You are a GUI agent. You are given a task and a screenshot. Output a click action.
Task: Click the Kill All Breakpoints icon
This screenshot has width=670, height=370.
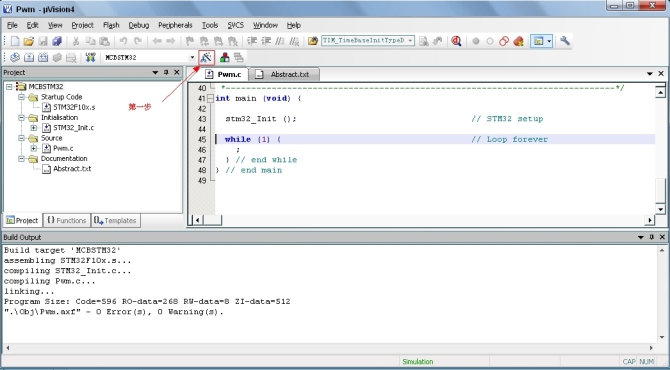tap(518, 41)
